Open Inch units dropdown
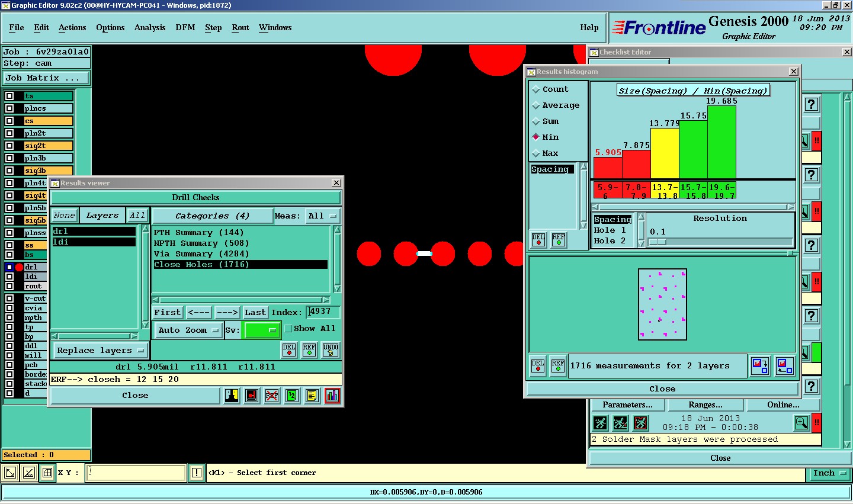This screenshot has width=853, height=504. click(x=829, y=473)
